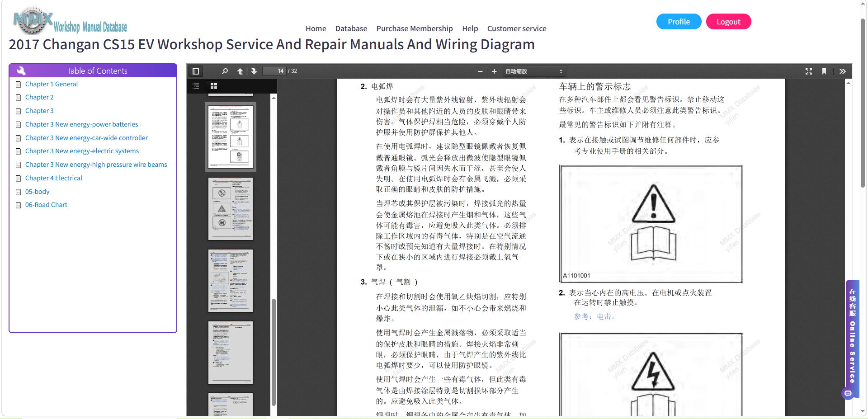Open the find-in-document search tool
Image resolution: width=868 pixels, height=419 pixels.
click(x=225, y=71)
